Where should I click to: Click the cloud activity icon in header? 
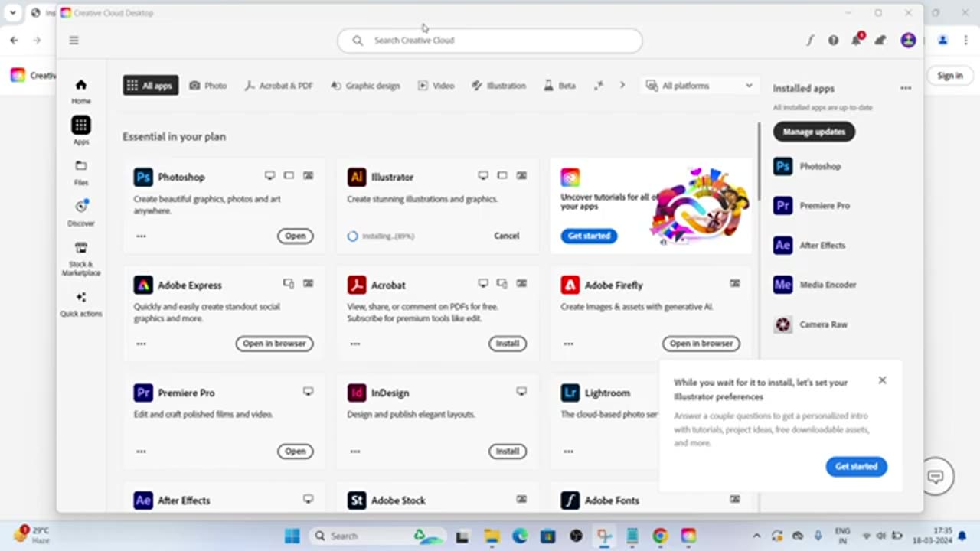(880, 40)
